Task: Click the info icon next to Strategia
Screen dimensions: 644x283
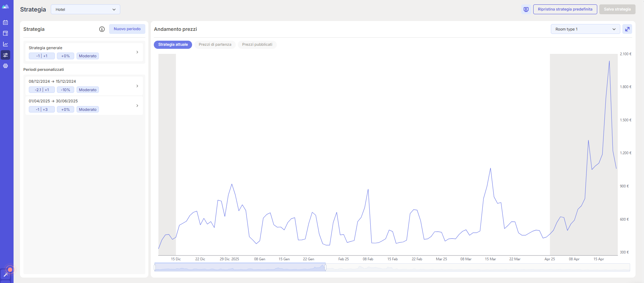Action: click(102, 29)
